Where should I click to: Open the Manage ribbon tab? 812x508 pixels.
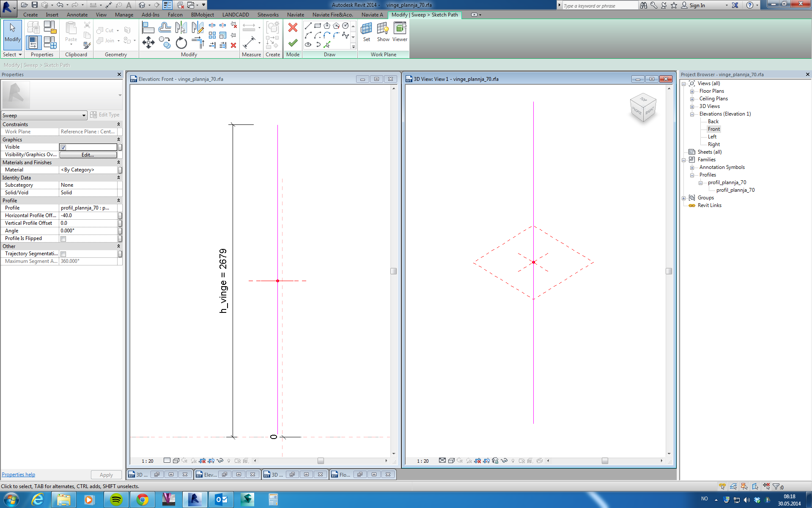click(x=124, y=15)
